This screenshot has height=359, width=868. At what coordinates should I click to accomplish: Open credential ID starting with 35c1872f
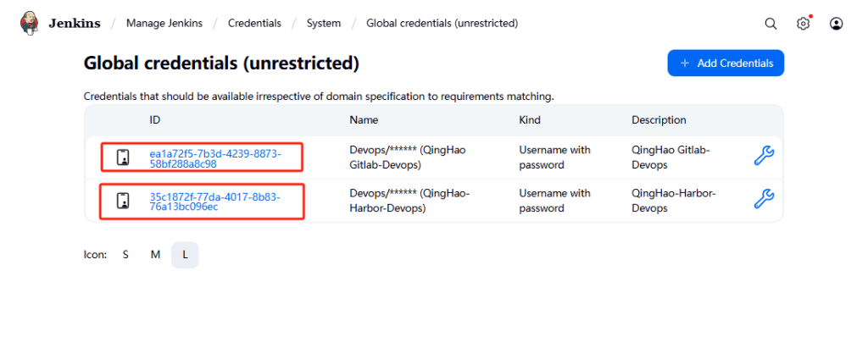[214, 202]
